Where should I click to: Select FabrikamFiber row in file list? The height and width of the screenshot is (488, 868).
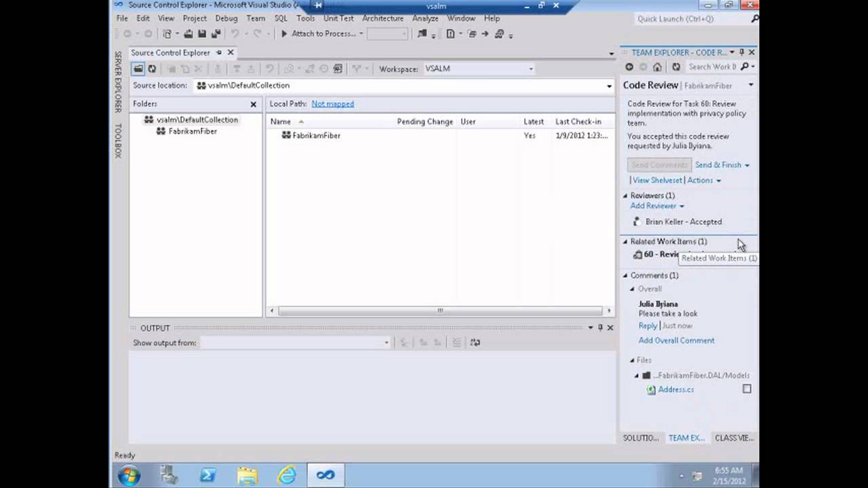click(x=439, y=136)
